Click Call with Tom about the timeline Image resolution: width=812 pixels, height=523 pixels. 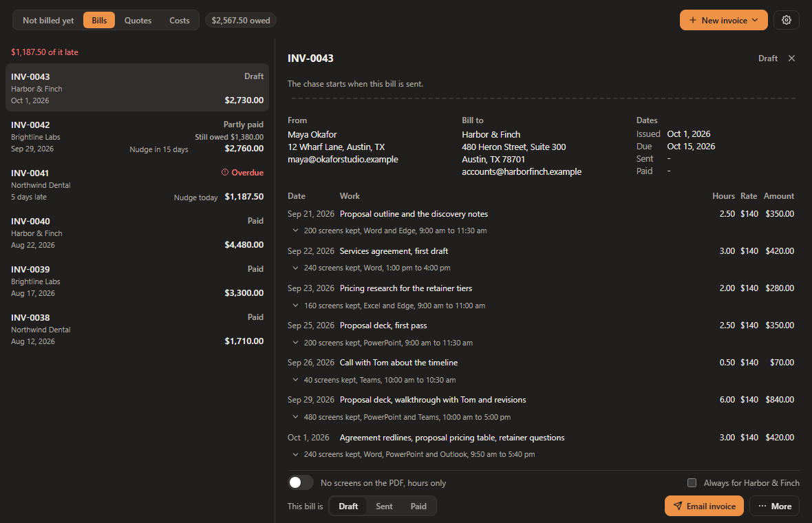(x=398, y=363)
